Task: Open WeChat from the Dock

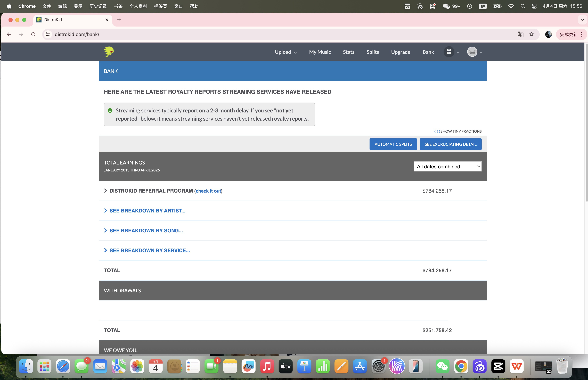Action: (442, 366)
